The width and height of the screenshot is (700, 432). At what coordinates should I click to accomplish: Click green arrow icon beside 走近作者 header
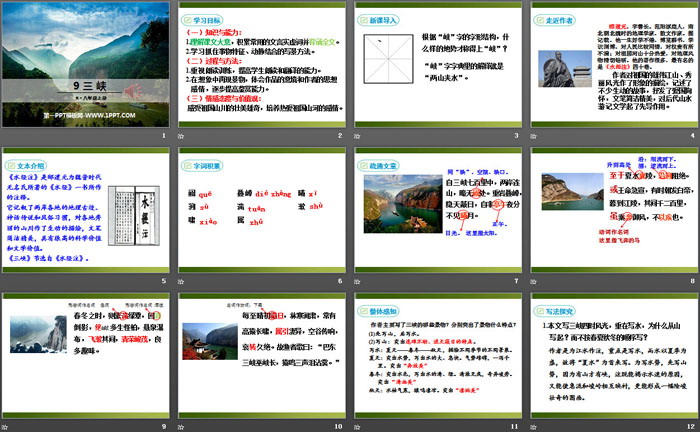point(537,19)
